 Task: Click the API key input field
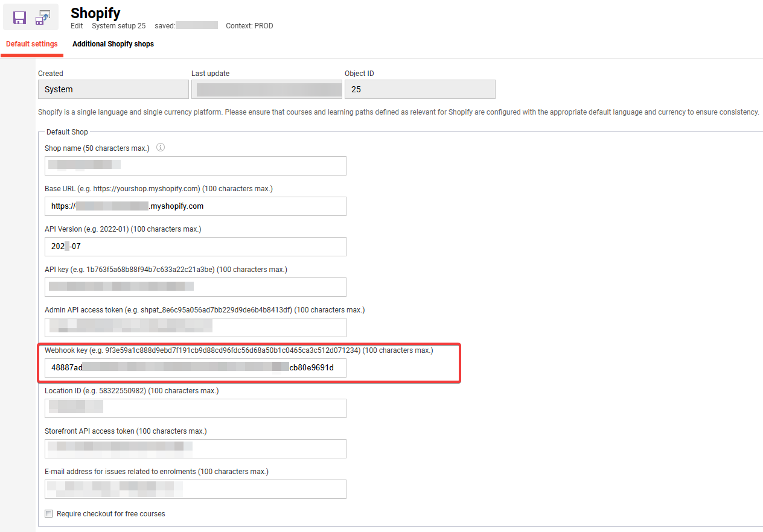[x=195, y=287]
